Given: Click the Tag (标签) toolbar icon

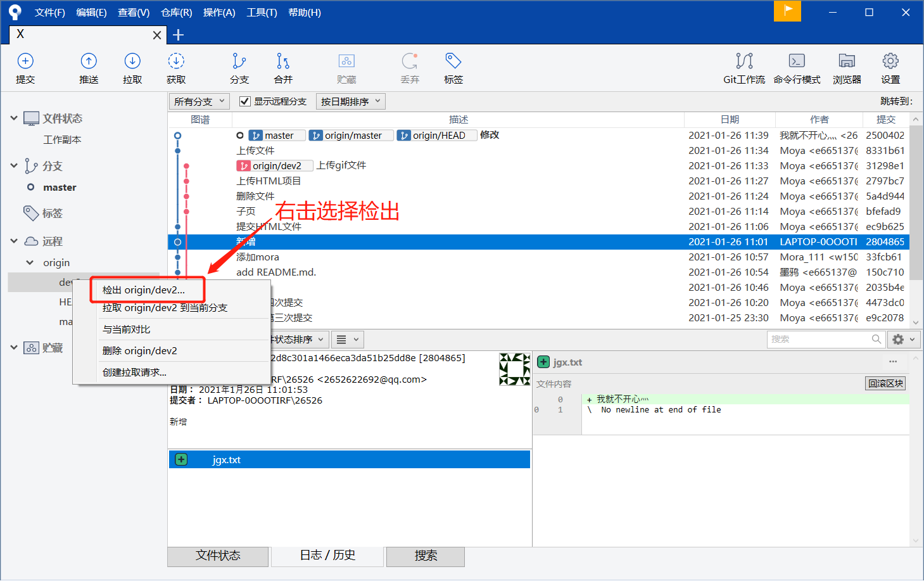Looking at the screenshot, I should click(453, 61).
